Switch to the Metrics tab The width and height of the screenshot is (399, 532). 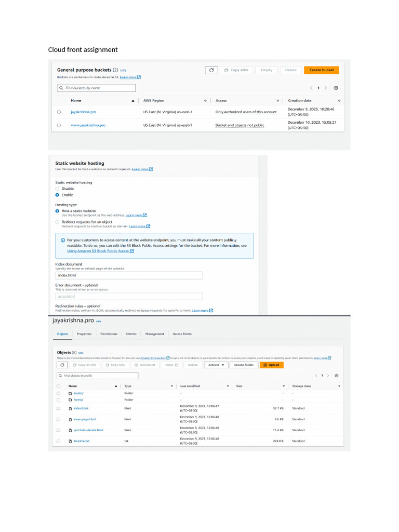tap(131, 334)
